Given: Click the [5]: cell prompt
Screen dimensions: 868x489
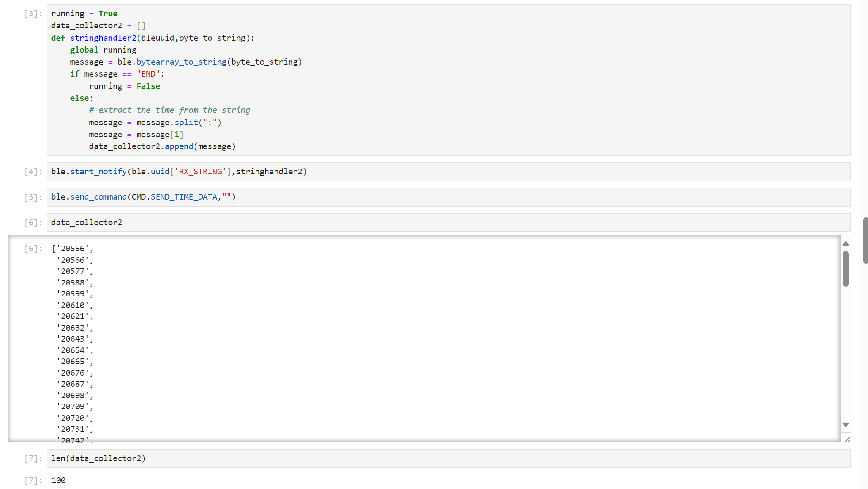Looking at the screenshot, I should point(33,197).
